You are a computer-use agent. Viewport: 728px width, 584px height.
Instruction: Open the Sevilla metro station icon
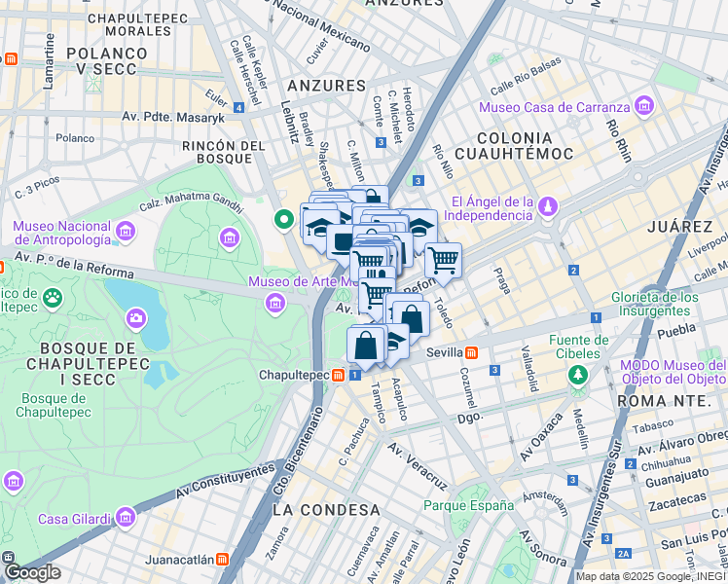click(471, 352)
